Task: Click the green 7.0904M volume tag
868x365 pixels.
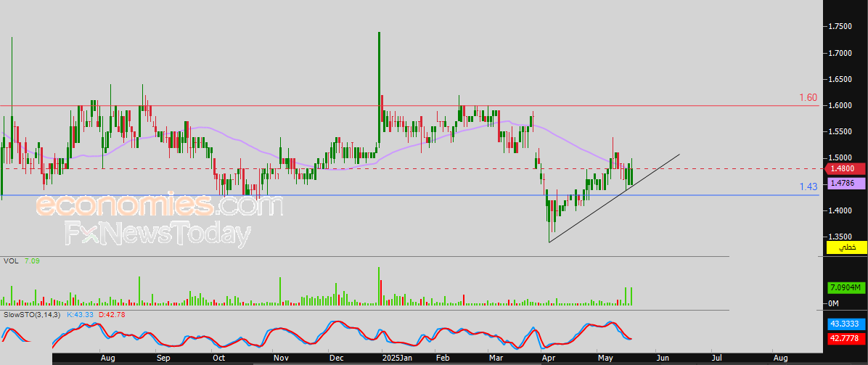Action: pos(846,288)
